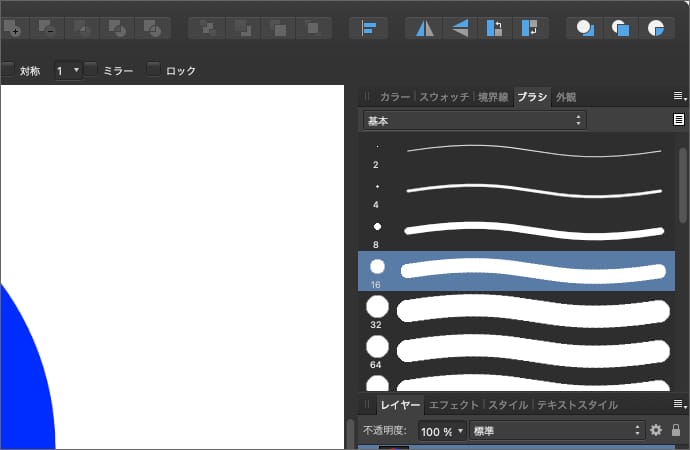Expand the 標準 blend mode dropdown
This screenshot has width=690, height=450.
click(x=557, y=430)
